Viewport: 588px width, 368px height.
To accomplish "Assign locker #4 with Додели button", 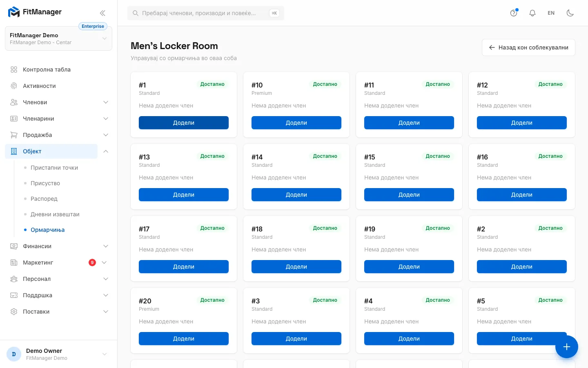I will click(409, 339).
